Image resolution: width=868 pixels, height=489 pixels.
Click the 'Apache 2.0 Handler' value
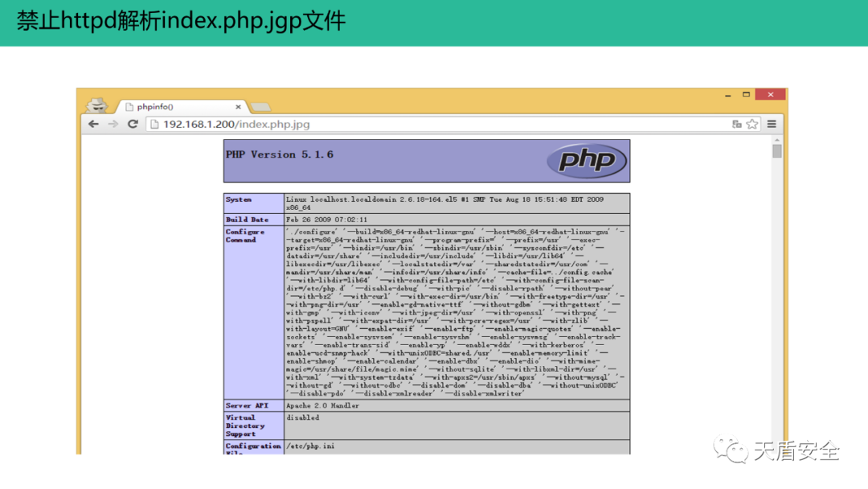323,406
